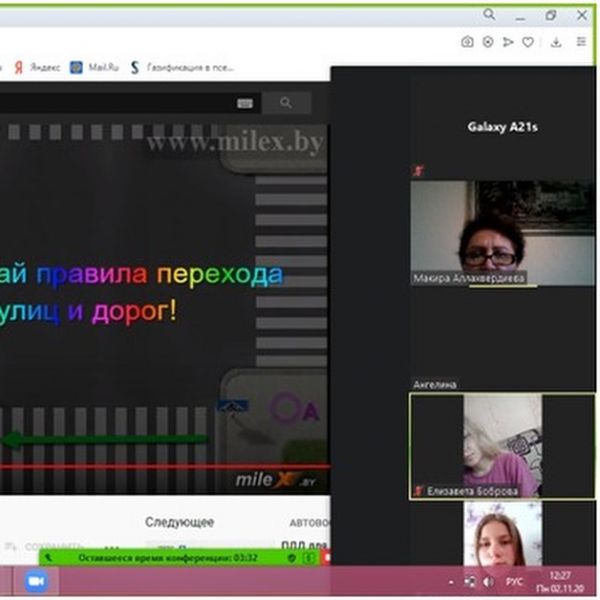Click the Следующее heading
Image resolution: width=600 pixels, height=600 pixels.
click(179, 522)
